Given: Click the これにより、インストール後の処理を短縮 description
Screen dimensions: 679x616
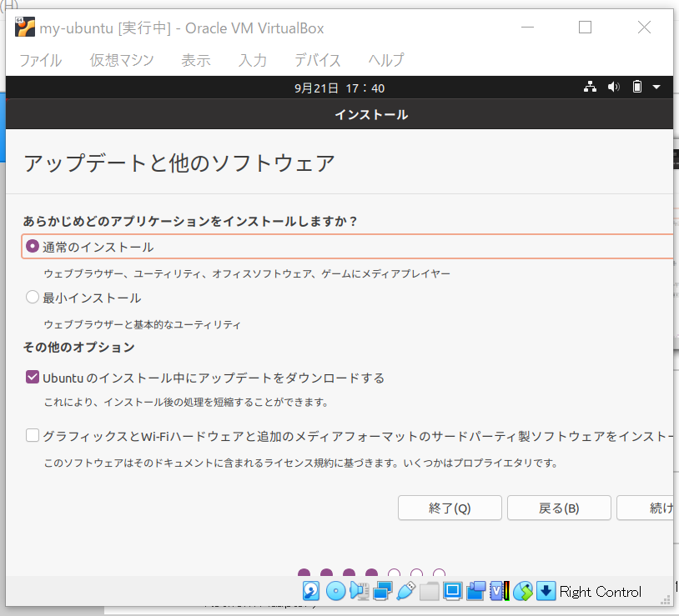Looking at the screenshot, I should tap(186, 402).
